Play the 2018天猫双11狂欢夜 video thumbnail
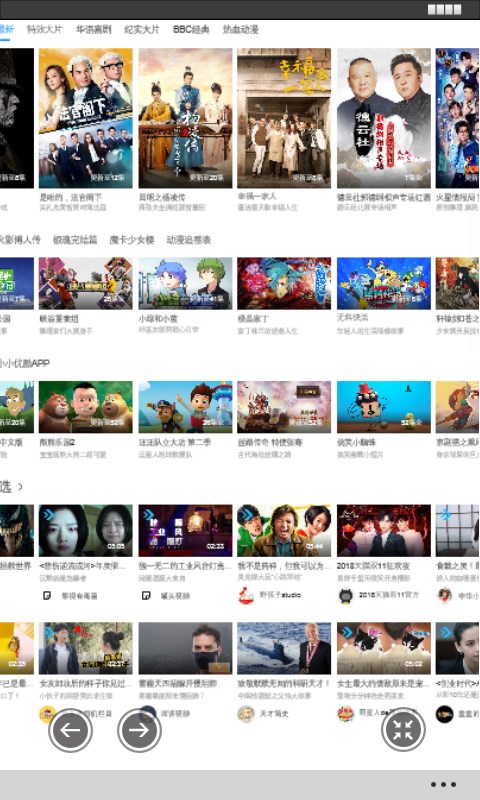Viewport: 480px width, 800px height. point(384,531)
